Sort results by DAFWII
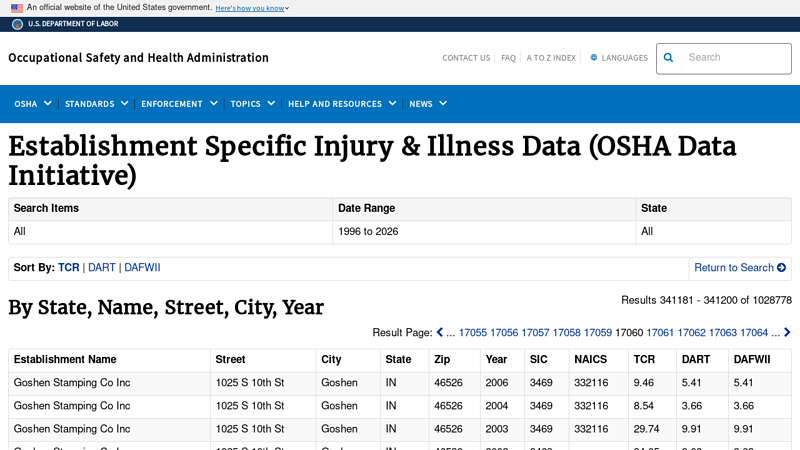Image resolution: width=800 pixels, height=450 pixels. coord(142,267)
